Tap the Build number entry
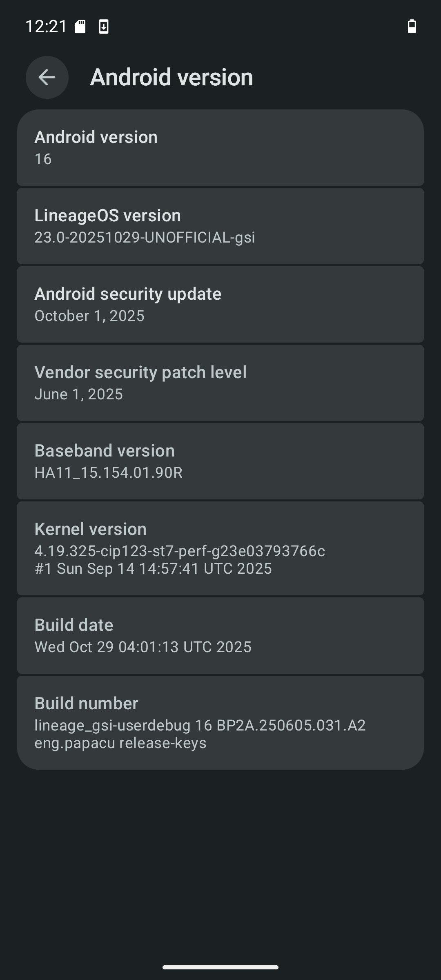Screen dimensions: 441x980 [220, 723]
